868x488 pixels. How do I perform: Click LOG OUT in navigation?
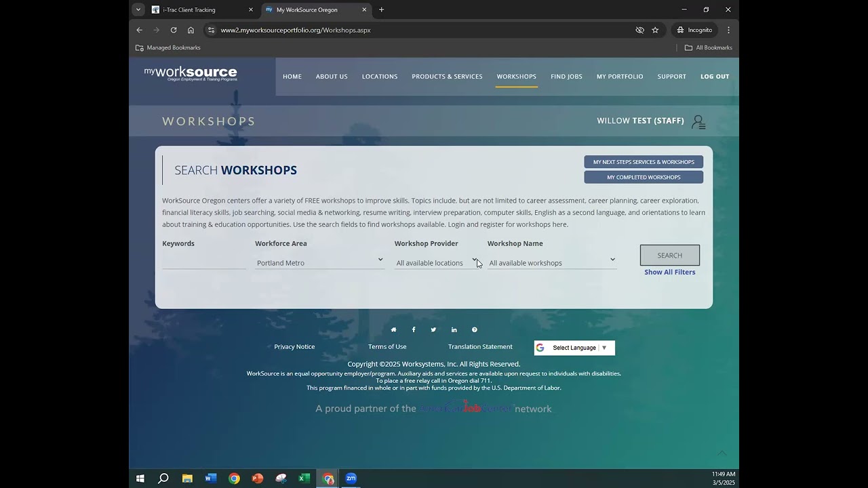point(715,77)
